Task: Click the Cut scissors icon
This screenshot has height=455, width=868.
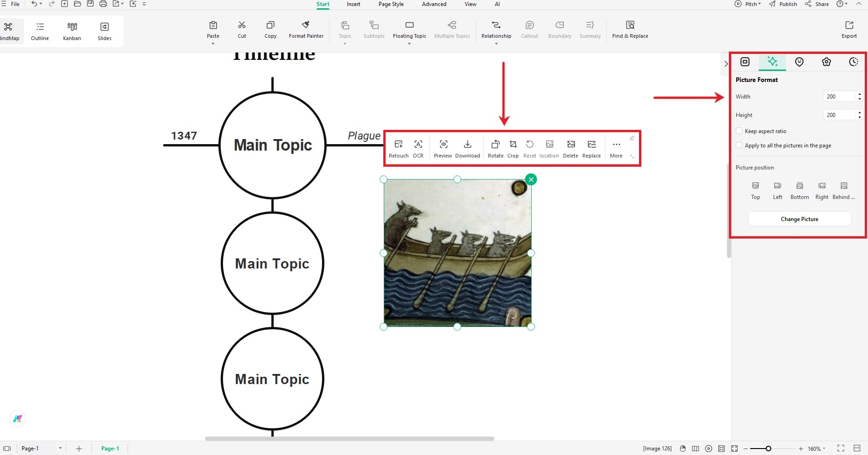Action: (242, 25)
